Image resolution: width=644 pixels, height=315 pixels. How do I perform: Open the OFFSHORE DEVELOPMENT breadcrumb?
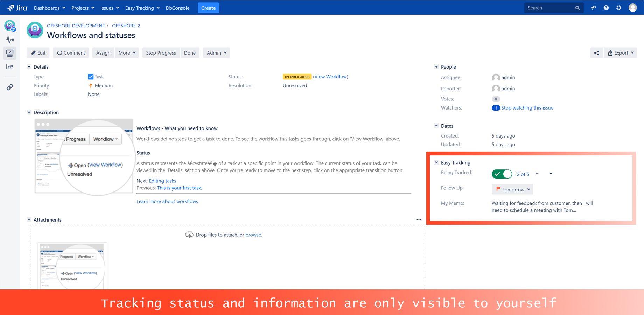click(x=76, y=26)
